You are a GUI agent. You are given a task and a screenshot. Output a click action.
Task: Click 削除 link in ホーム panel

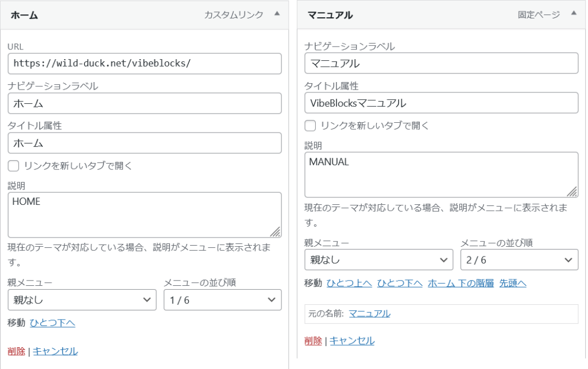(x=16, y=351)
